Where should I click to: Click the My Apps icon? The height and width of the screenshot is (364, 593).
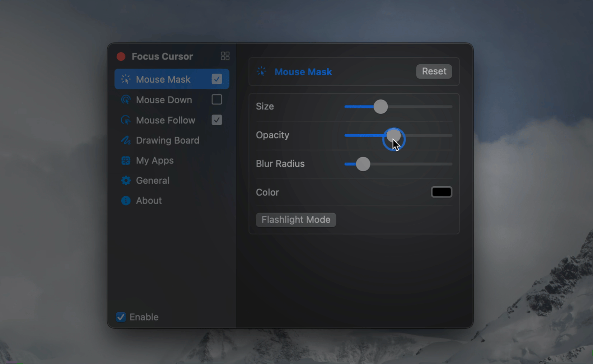tap(126, 160)
